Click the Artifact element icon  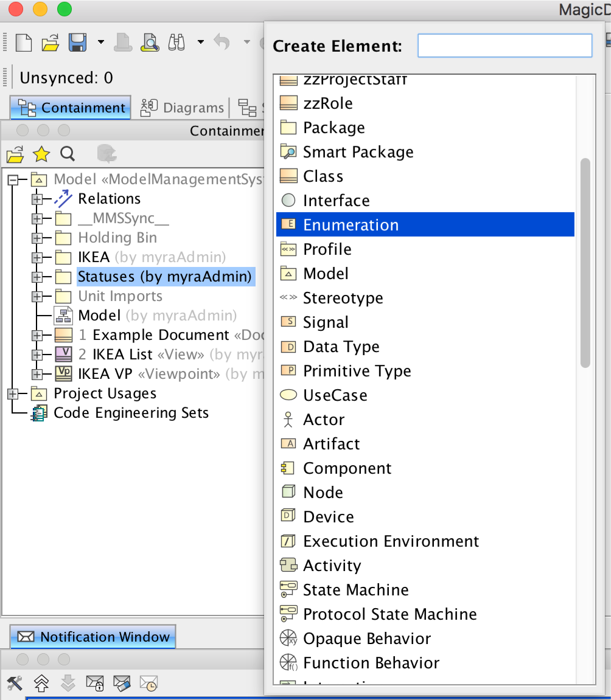pos(288,443)
